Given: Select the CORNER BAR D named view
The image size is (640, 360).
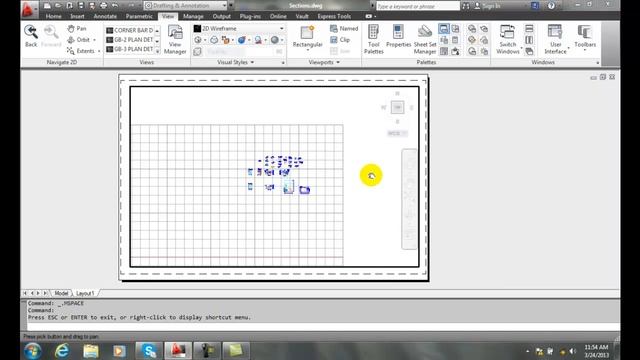Looking at the screenshot, I should [130, 30].
